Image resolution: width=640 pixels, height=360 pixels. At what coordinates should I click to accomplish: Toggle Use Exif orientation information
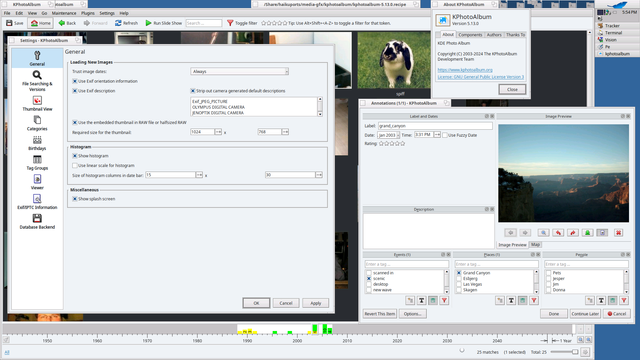coord(75,81)
